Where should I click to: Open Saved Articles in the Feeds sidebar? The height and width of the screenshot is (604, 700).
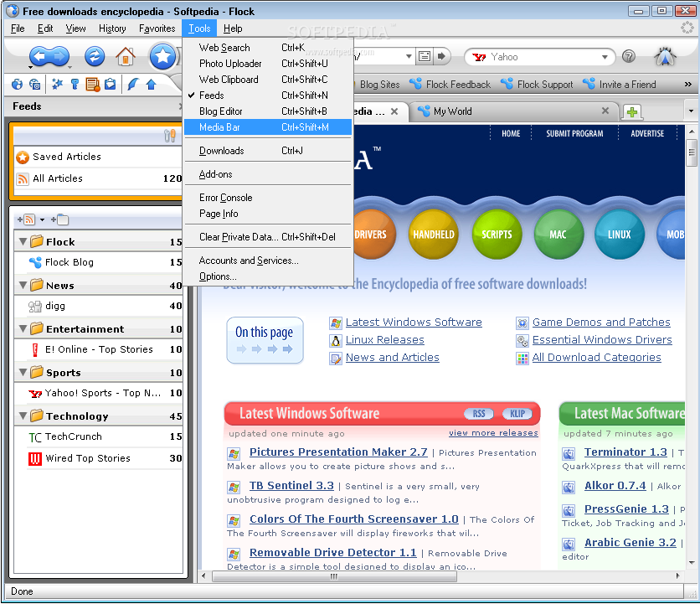[x=98, y=157]
